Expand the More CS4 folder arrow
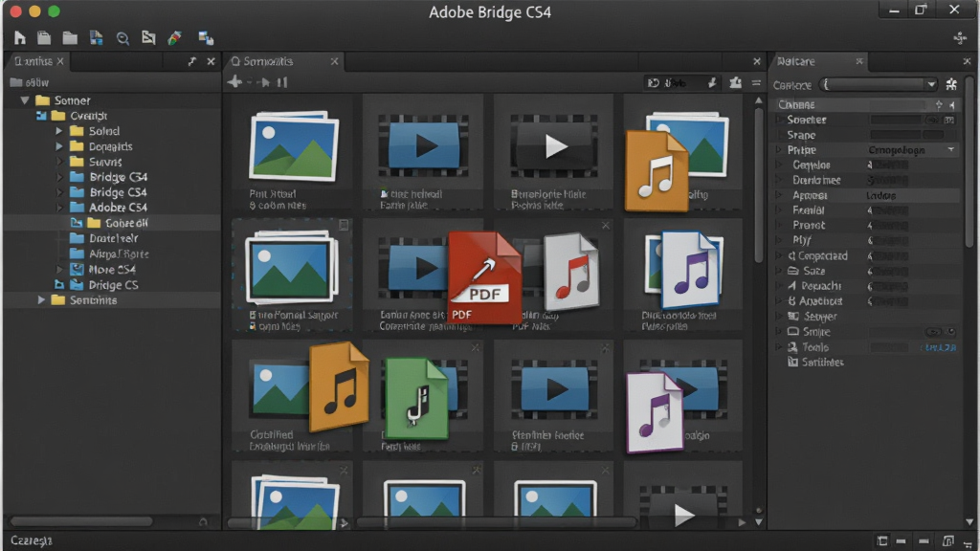The height and width of the screenshot is (551, 980). 59,269
